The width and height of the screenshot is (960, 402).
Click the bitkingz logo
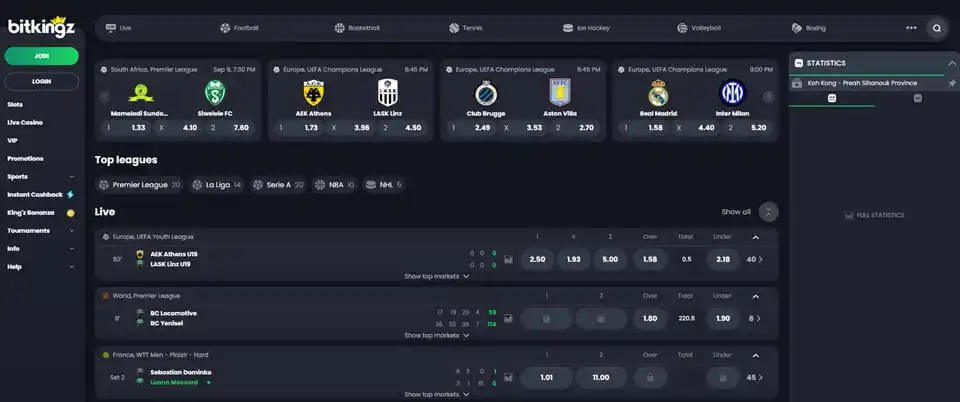pos(41,26)
